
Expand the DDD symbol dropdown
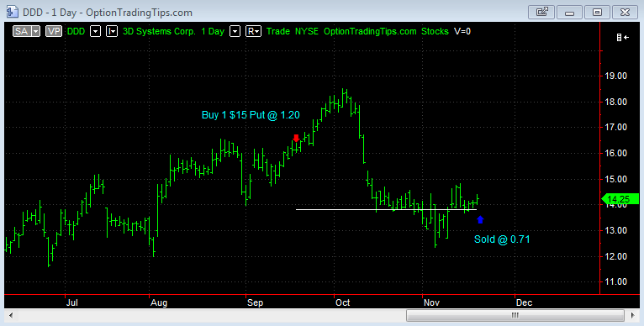click(95, 31)
